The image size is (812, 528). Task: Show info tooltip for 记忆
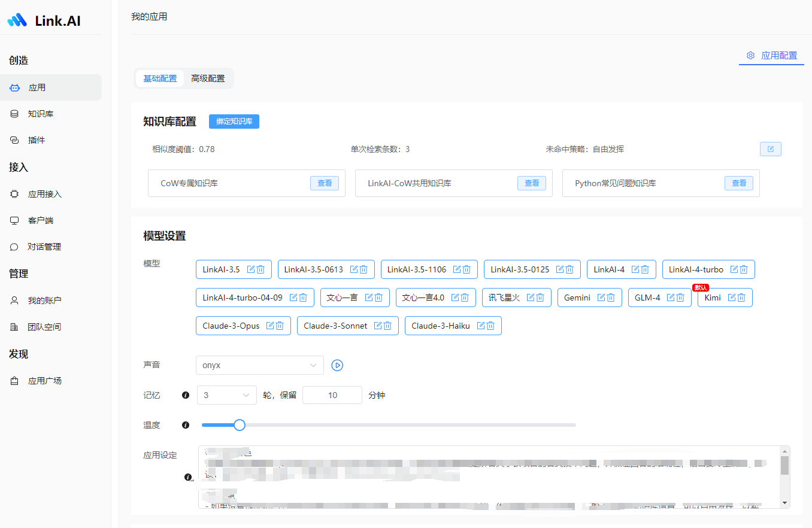pos(186,395)
